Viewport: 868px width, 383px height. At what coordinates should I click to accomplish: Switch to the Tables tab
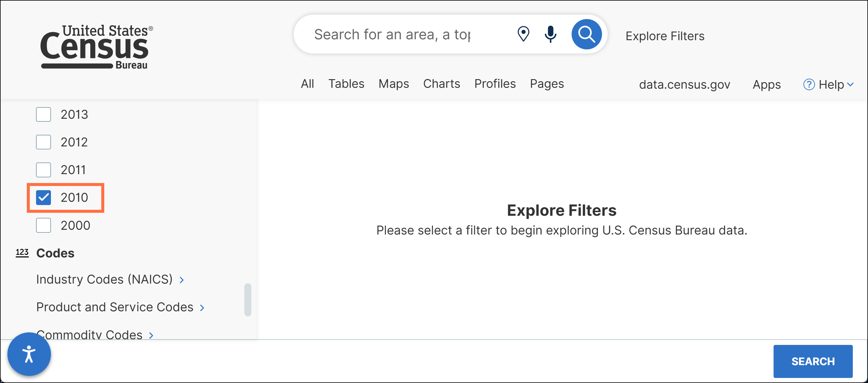click(346, 84)
